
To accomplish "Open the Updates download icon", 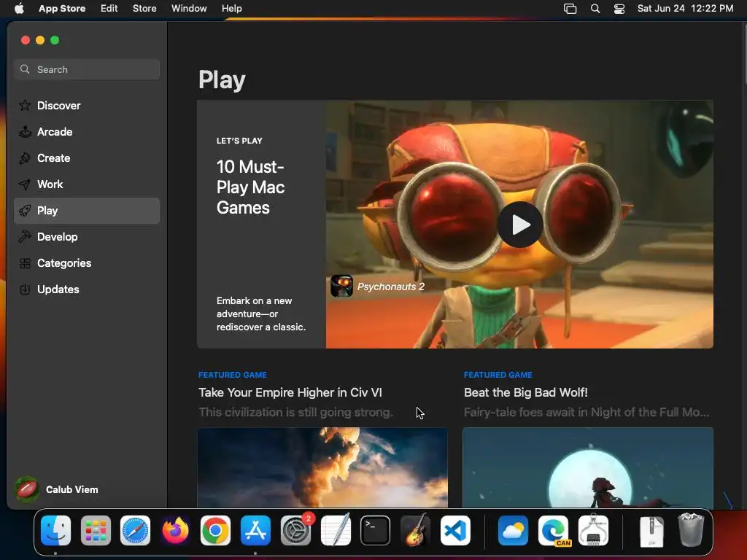I will coord(25,289).
